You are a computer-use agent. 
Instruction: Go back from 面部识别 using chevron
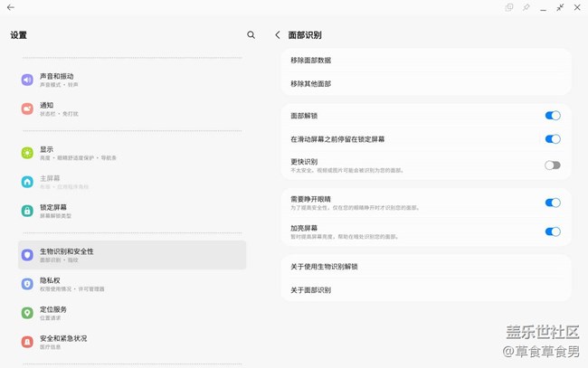278,35
